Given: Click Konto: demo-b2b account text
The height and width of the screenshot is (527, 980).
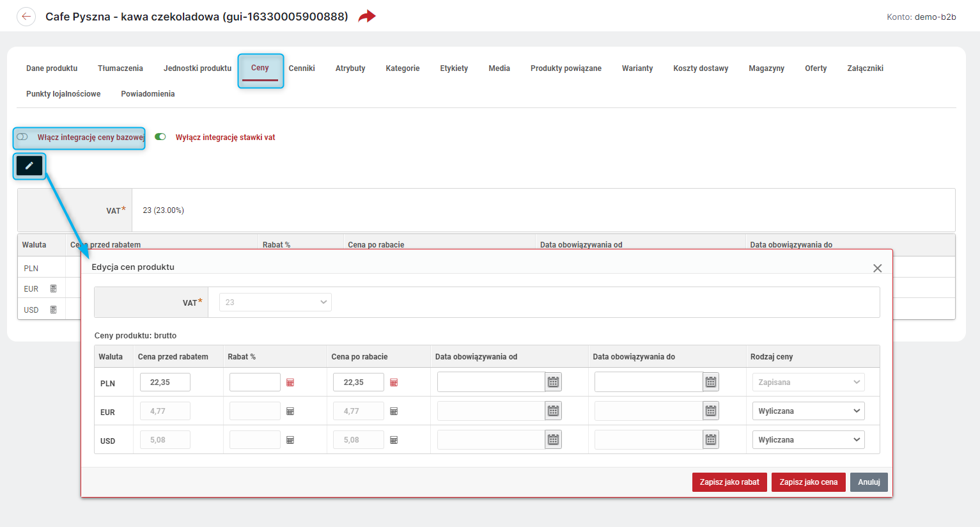Looking at the screenshot, I should click(921, 17).
